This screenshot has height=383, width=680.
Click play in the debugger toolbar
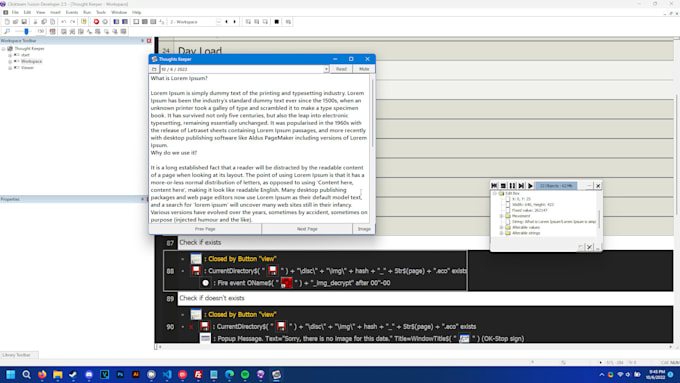pos(530,186)
